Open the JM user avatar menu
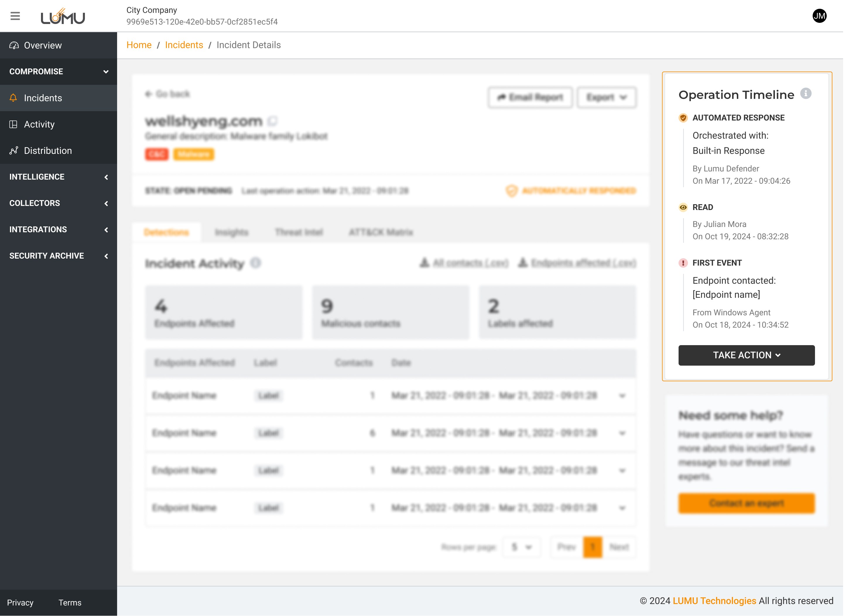The width and height of the screenshot is (851, 616). click(x=819, y=16)
